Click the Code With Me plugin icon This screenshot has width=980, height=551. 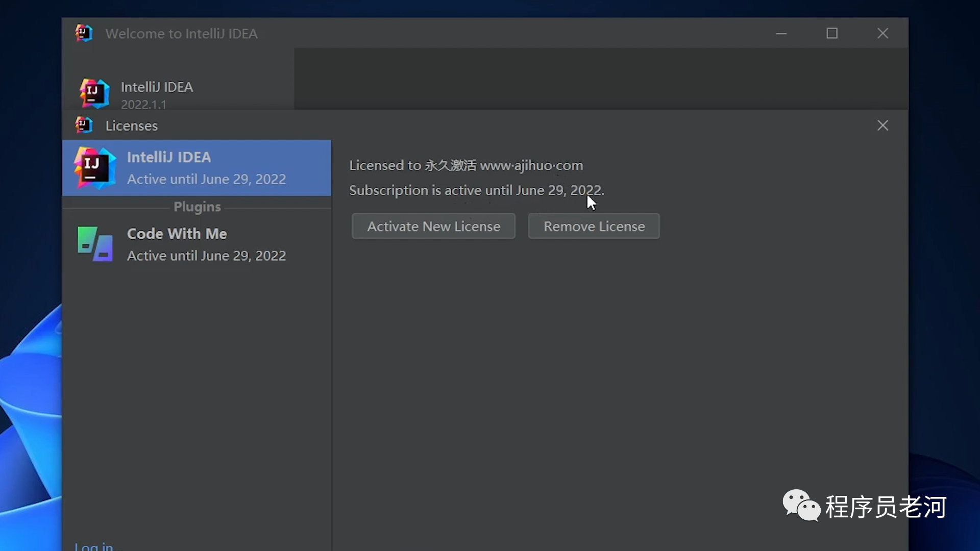94,244
